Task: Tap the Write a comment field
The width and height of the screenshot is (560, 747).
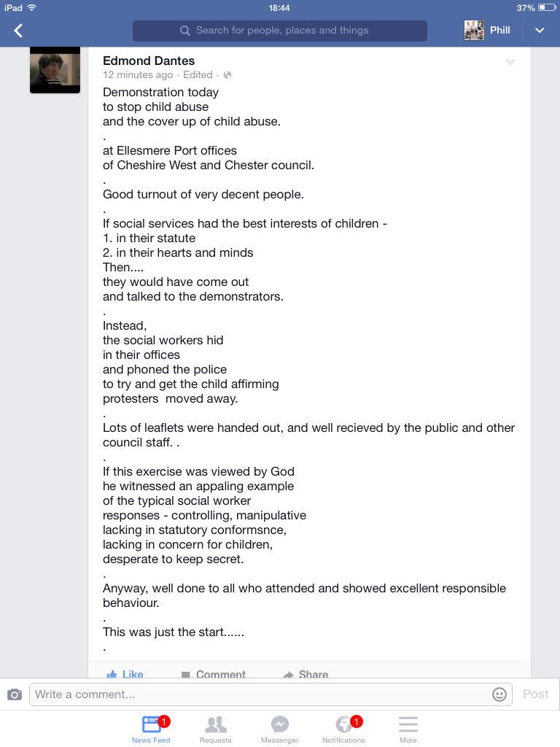Action: pyautogui.click(x=259, y=694)
